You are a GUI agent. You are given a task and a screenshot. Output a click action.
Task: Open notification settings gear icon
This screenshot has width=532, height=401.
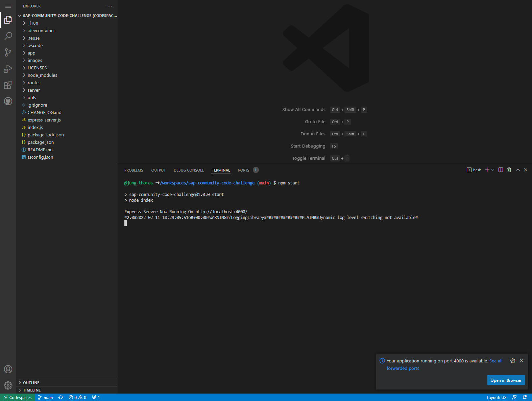pyautogui.click(x=513, y=361)
